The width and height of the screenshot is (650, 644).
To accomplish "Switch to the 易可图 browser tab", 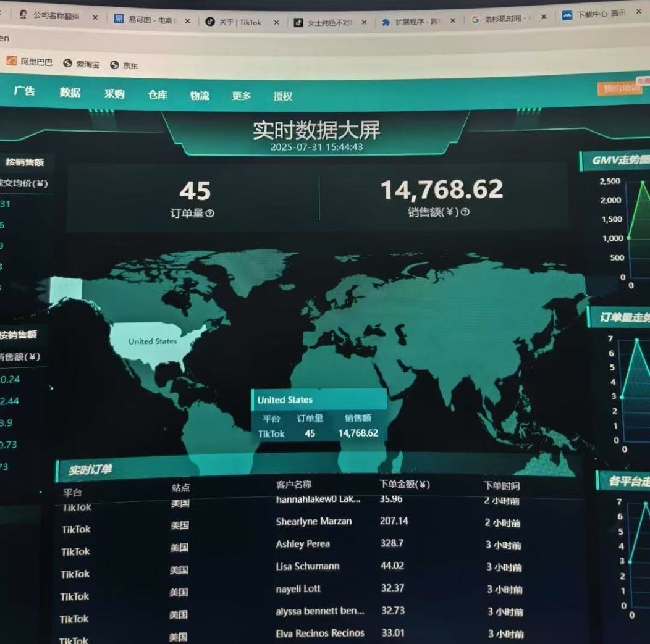I will click(151, 20).
